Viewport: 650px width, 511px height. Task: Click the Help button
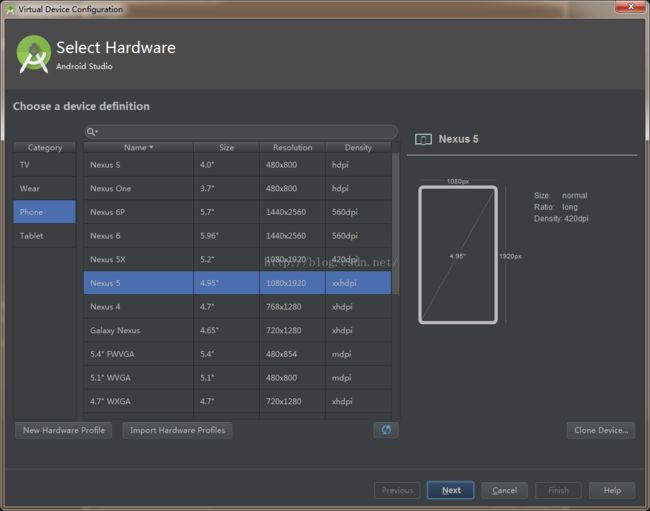[x=612, y=490]
